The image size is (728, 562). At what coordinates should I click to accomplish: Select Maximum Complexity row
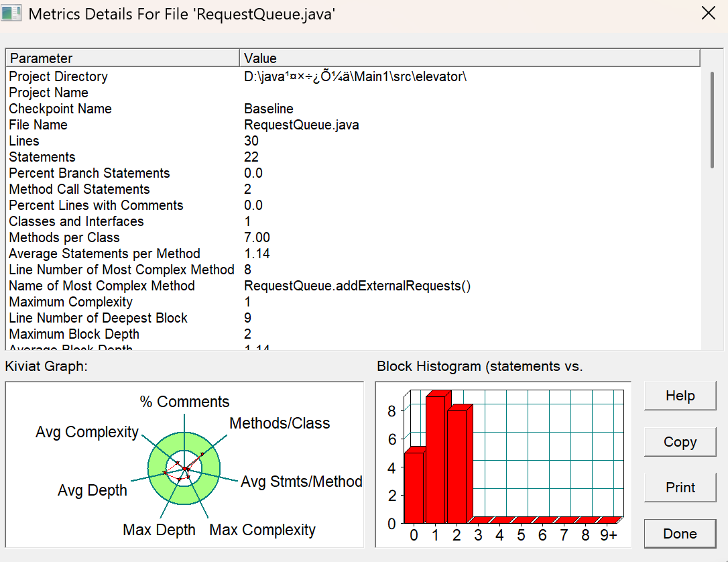(x=353, y=302)
